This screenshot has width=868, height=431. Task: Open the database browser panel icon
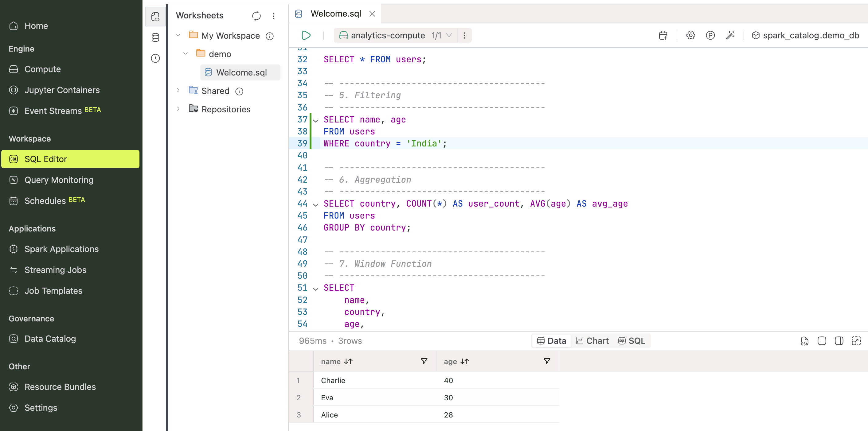(x=155, y=37)
